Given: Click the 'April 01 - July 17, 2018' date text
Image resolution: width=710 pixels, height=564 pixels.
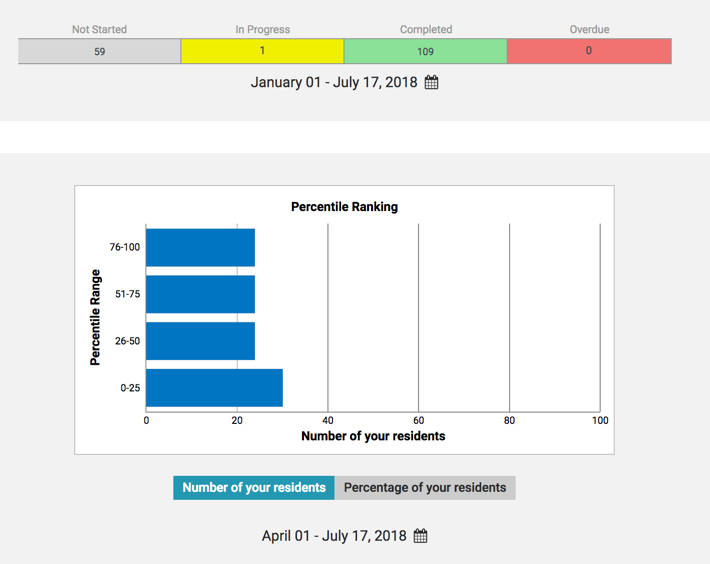Looking at the screenshot, I should 334,536.
